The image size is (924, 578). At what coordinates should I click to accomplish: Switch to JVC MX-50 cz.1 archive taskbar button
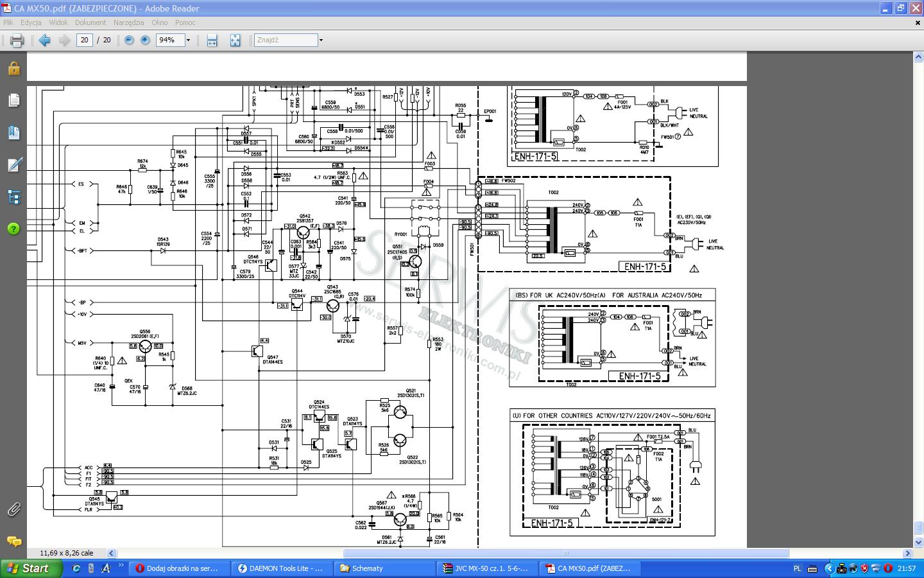point(486,568)
